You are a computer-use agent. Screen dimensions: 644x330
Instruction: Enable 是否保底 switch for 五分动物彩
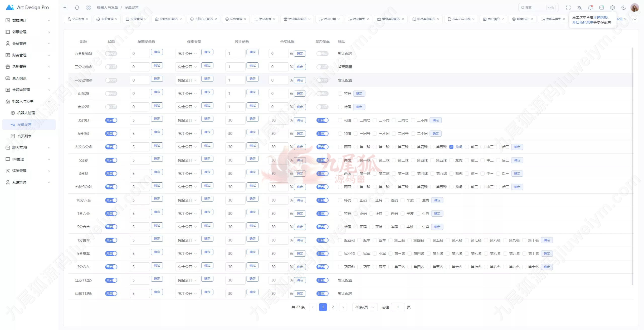322,54
